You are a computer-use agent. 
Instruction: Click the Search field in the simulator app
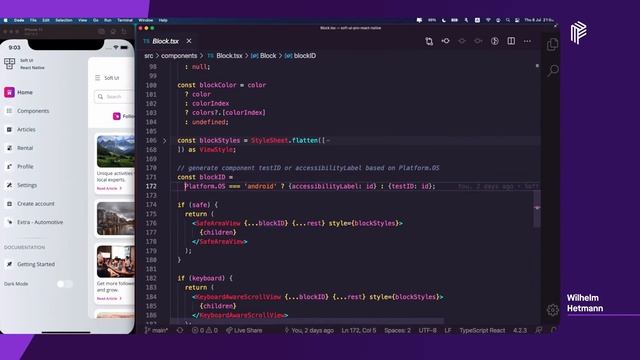pos(115,97)
